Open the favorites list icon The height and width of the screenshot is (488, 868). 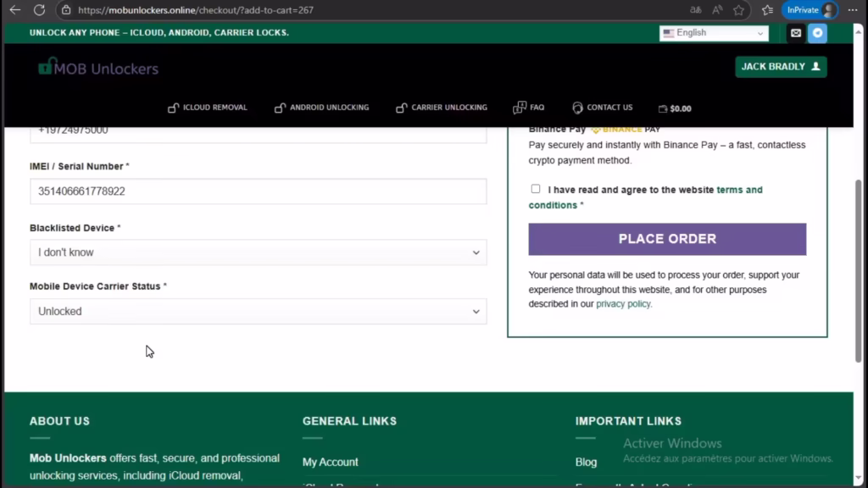click(767, 10)
